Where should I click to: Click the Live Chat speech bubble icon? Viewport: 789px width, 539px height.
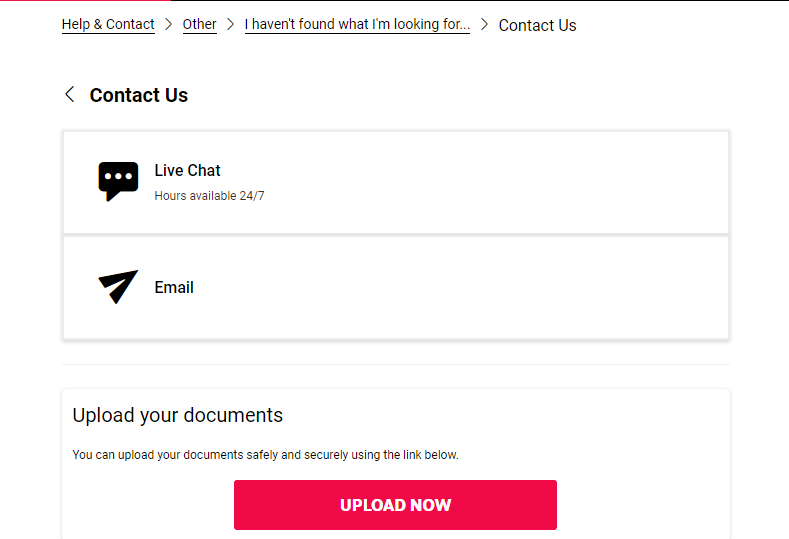118,181
